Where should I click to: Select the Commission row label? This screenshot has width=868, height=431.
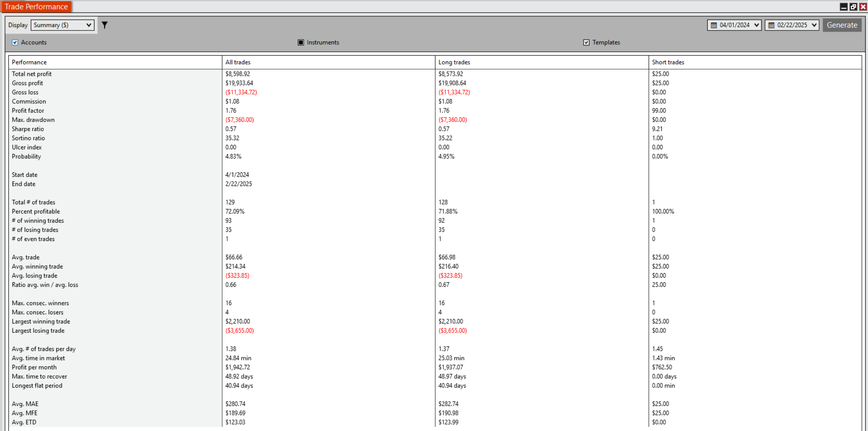(x=29, y=101)
